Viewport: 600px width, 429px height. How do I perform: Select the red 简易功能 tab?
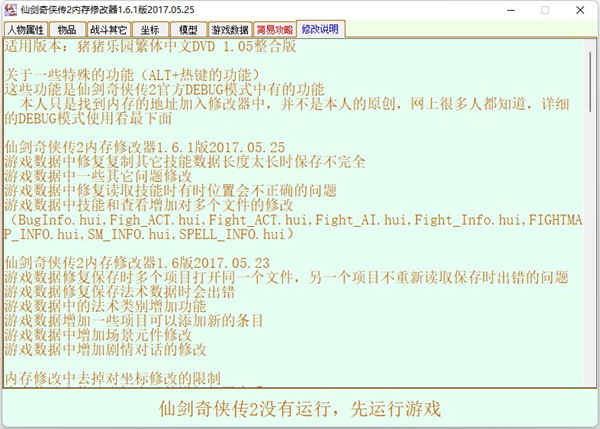275,29
